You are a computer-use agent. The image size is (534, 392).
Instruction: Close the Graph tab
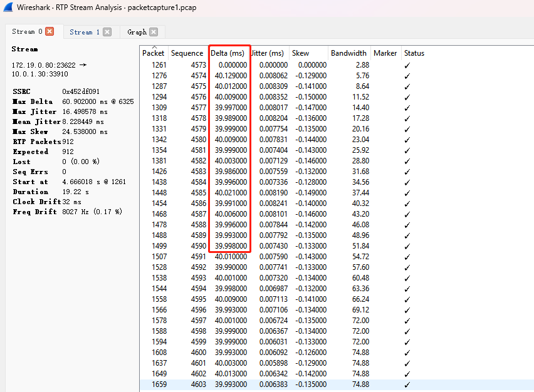pyautogui.click(x=154, y=32)
